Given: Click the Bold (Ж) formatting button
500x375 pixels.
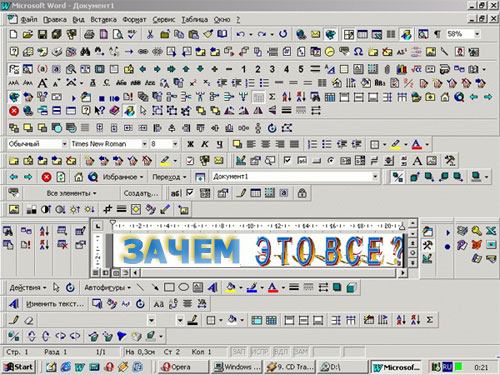Looking at the screenshot, I should pyautogui.click(x=190, y=144).
